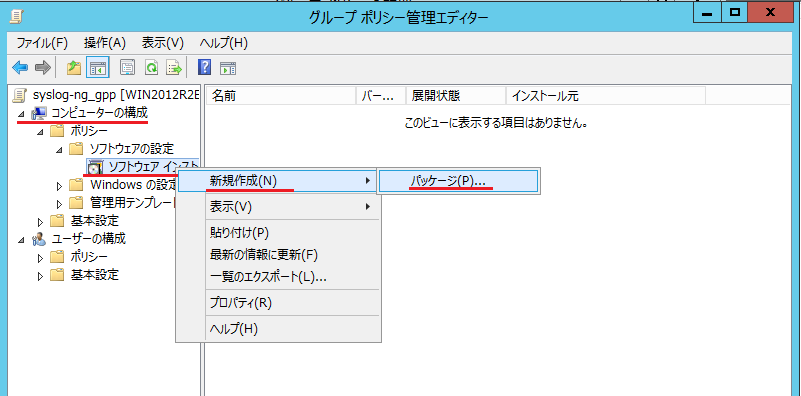Image resolution: width=801 pixels, height=396 pixels.
Task: Choose 表示(V) in context menu
Action: (x=278, y=206)
